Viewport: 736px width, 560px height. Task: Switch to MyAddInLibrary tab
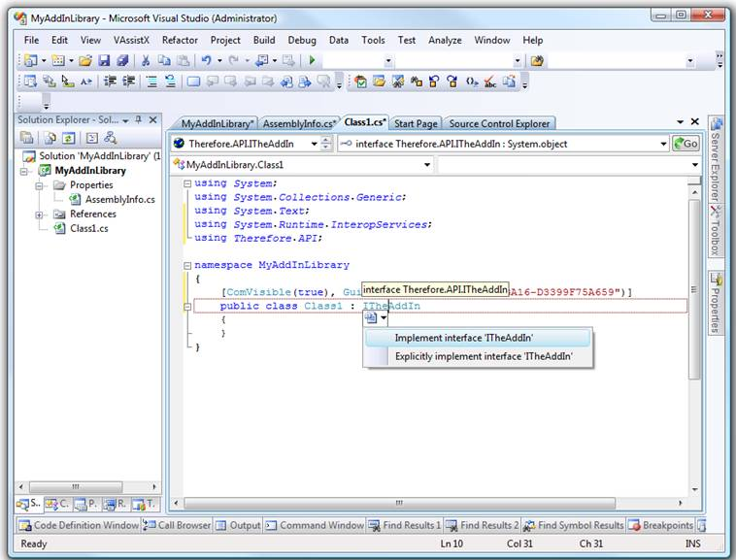(x=217, y=124)
